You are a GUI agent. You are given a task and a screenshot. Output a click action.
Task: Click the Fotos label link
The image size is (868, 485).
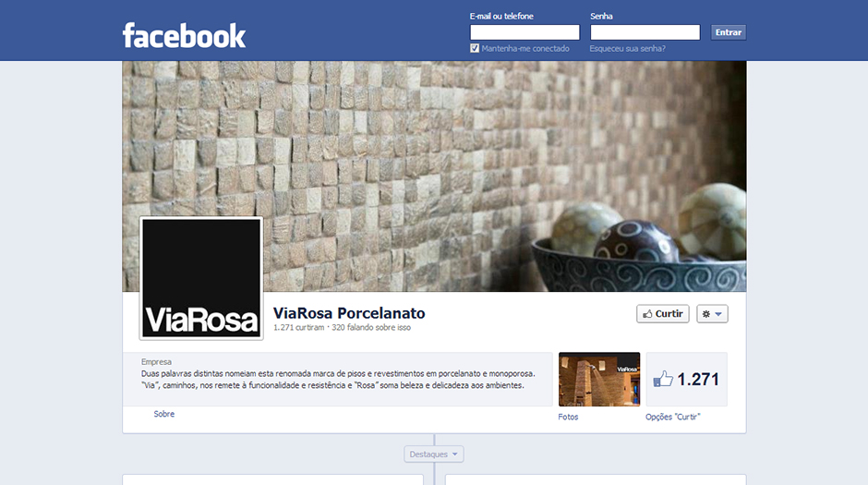point(568,417)
